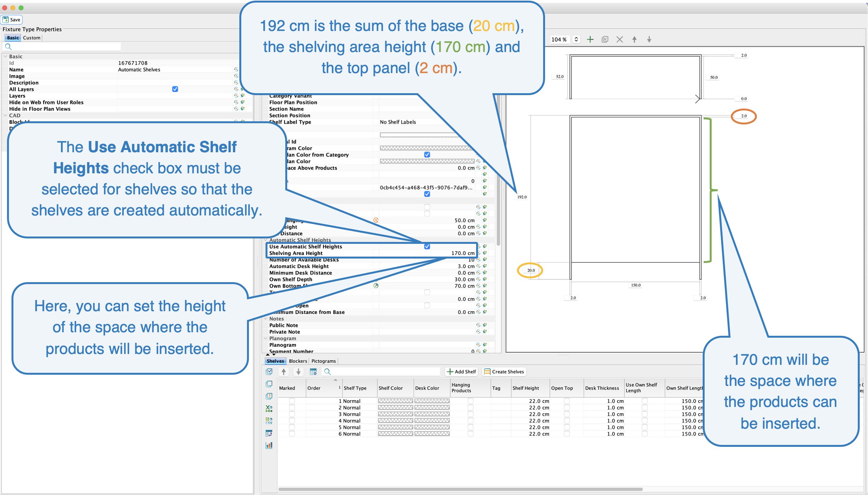Open the zoom percentage stepper

click(576, 40)
